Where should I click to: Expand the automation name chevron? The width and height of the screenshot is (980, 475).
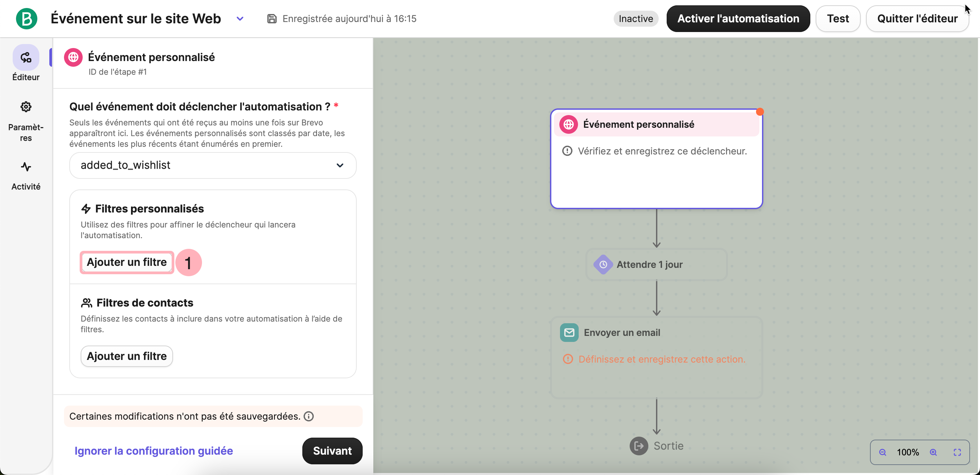coord(240,19)
